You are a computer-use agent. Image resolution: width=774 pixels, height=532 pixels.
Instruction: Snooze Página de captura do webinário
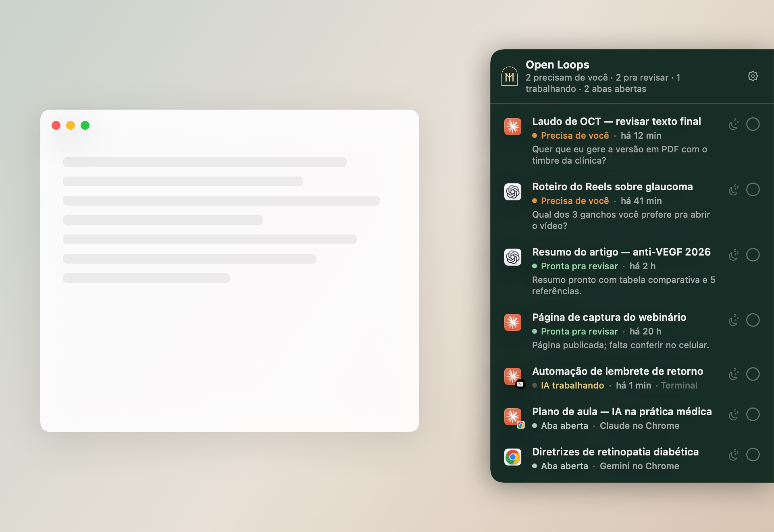pos(734,320)
